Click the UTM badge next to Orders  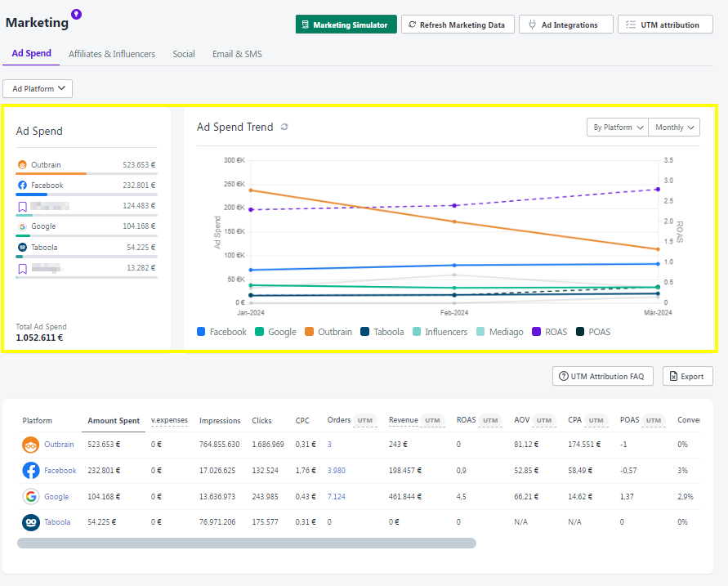[x=365, y=421]
